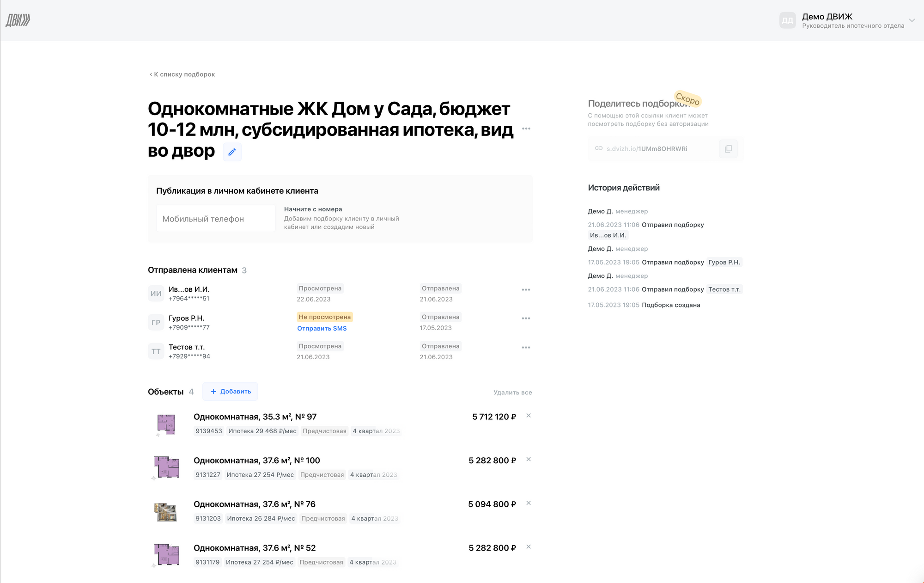Remove apartment № 97 with the X icon
Image resolution: width=924 pixels, height=583 pixels.
(x=529, y=416)
